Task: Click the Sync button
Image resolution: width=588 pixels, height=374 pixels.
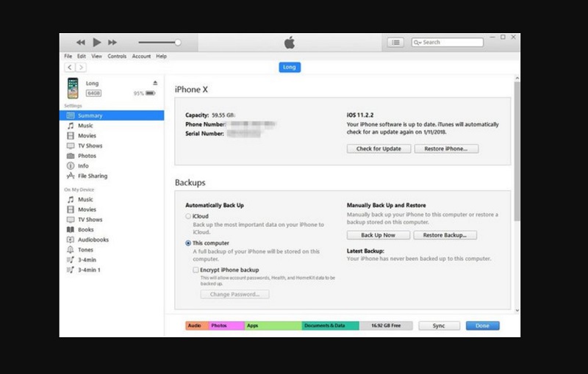Action: click(x=439, y=326)
